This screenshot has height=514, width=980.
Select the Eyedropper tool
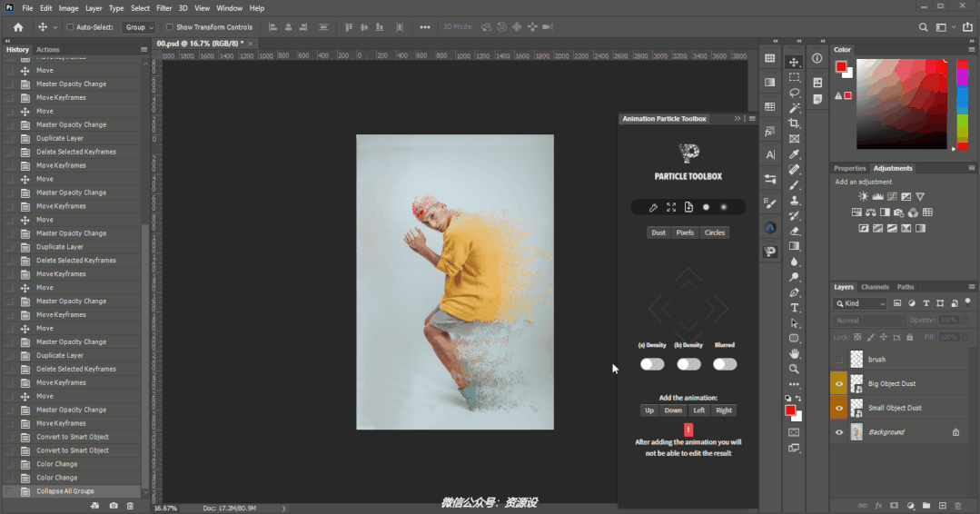pos(794,154)
